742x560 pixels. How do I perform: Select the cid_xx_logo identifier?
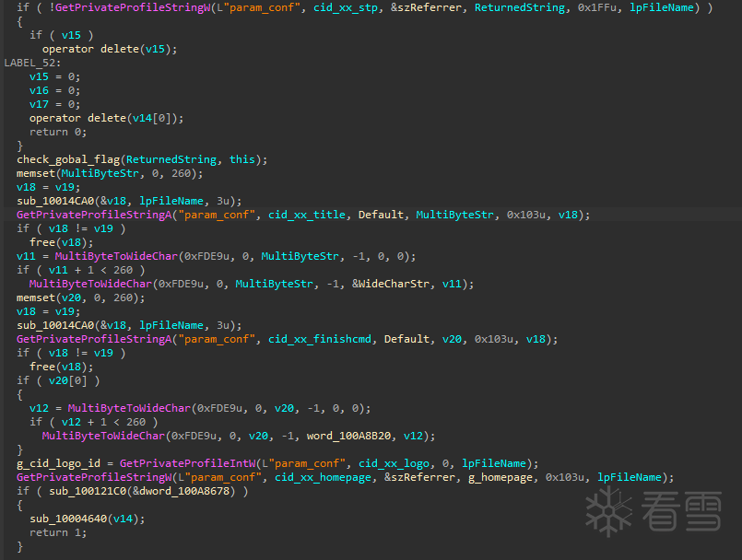point(394,463)
